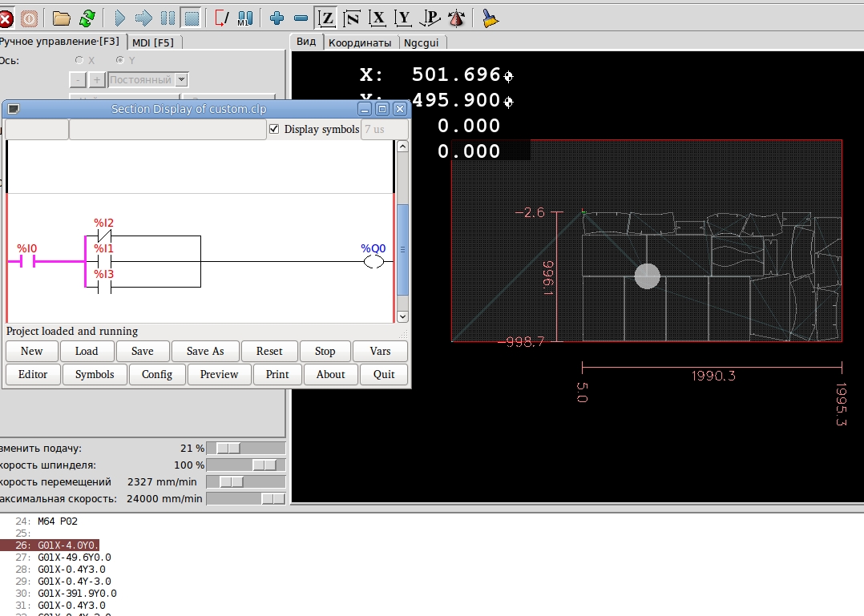Select the X axis radio button

point(79,60)
